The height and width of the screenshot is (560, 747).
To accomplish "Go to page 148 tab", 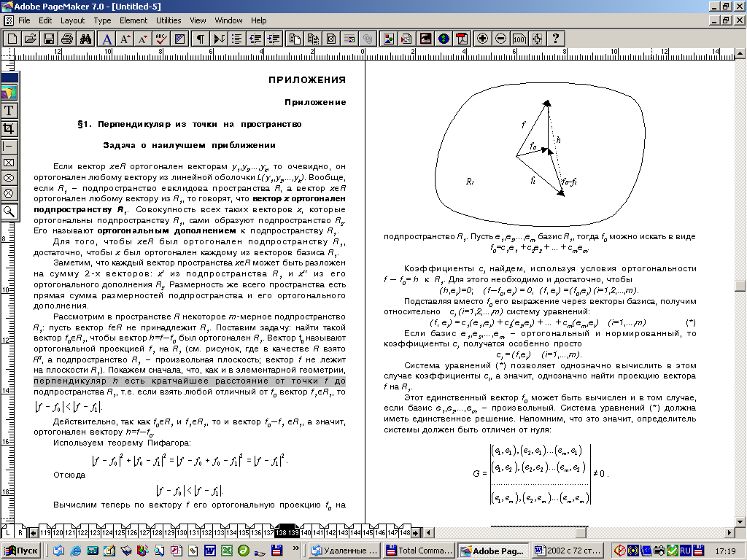I will pos(404,532).
